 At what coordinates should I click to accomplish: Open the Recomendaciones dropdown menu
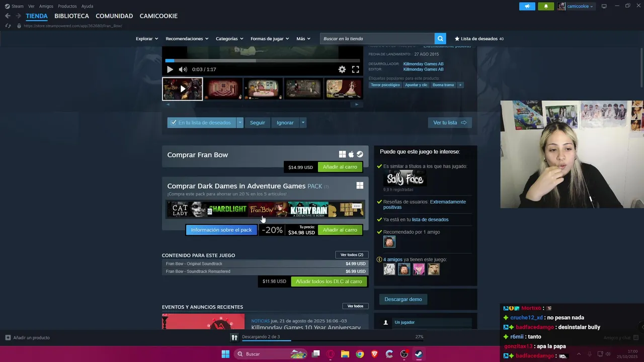(x=187, y=39)
